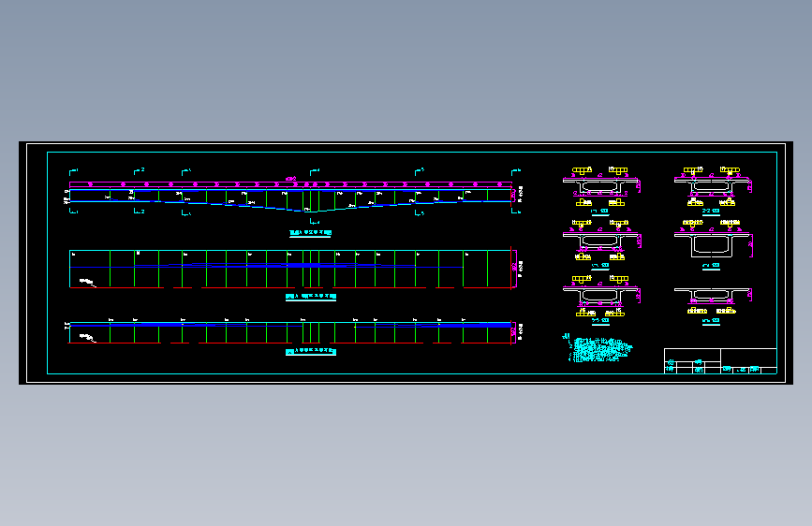This screenshot has height=526, width=812.
Task: Click the deep box-girder cross-section without bottom annotations
Action: [713, 244]
